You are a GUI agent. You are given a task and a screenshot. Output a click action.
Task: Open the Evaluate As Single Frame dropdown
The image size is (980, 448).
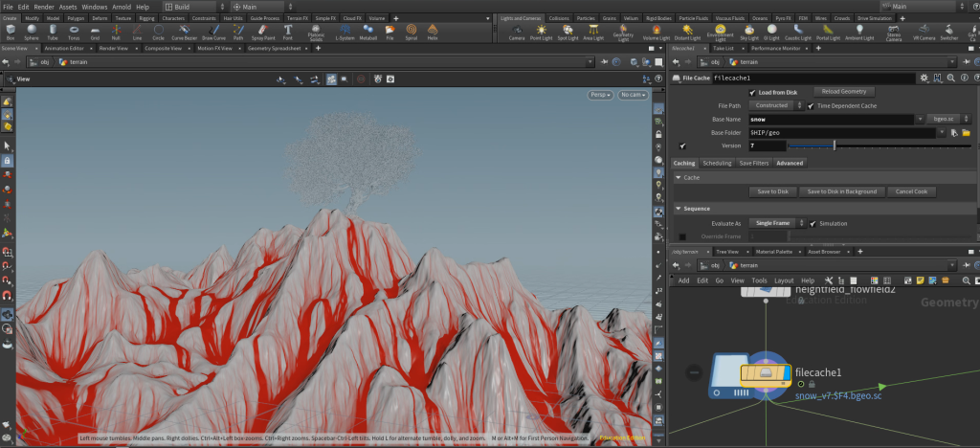pyautogui.click(x=777, y=223)
